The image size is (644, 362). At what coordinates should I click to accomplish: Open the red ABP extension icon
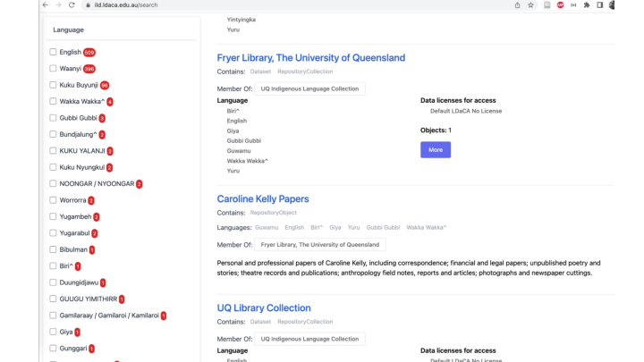coord(560,5)
